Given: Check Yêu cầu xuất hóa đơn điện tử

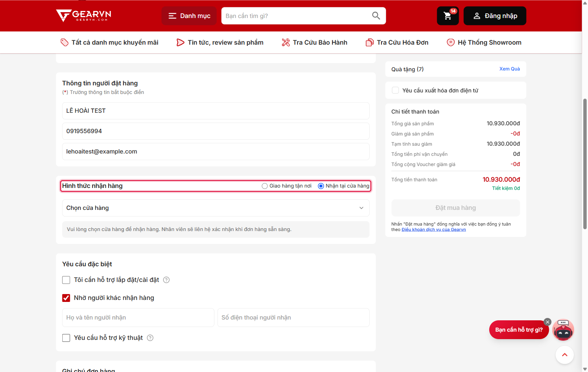Looking at the screenshot, I should (x=396, y=90).
